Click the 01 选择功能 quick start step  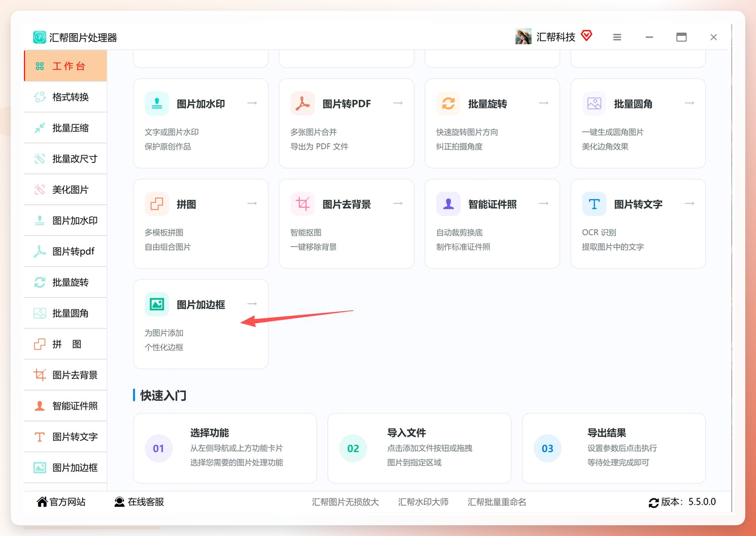pos(225,448)
